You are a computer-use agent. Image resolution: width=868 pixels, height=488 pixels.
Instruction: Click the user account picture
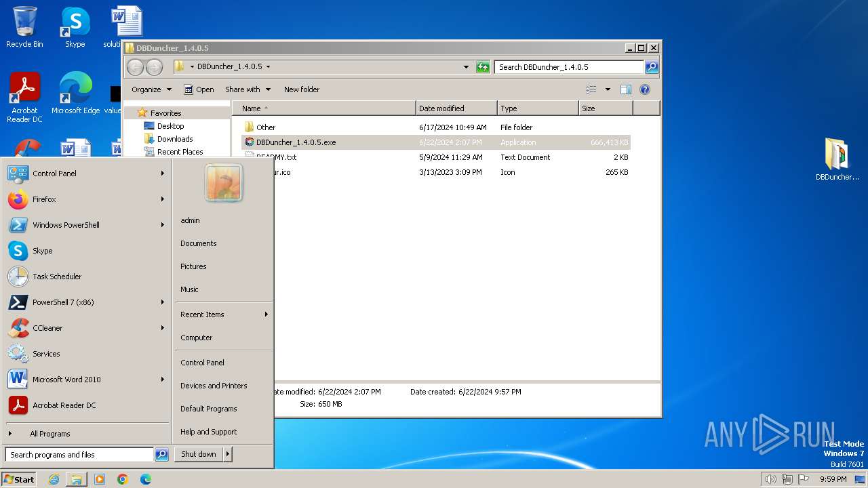pyautogui.click(x=224, y=183)
